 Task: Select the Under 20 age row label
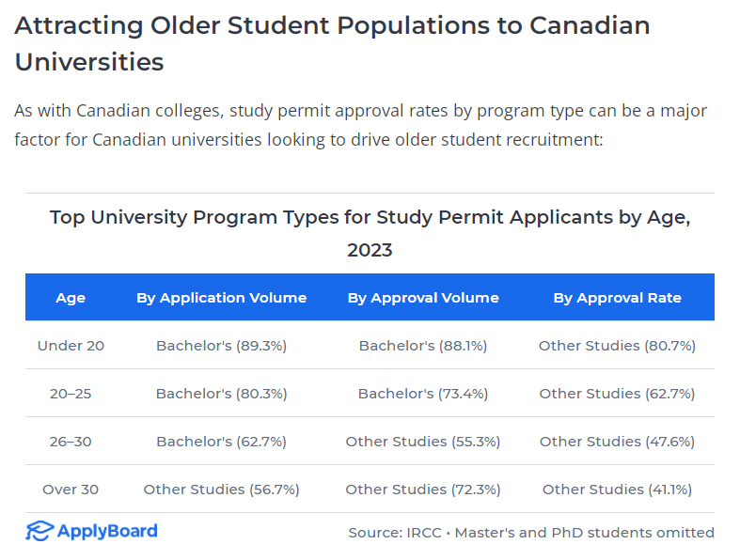click(x=71, y=346)
